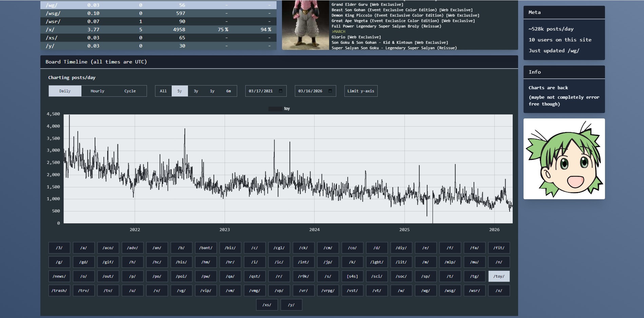
Task: Click the green-haired mascot image
Action: tap(564, 159)
